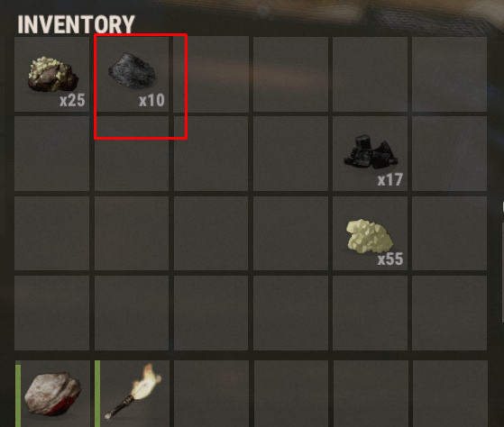Pick the charcoal stack marked x17

[x=370, y=153]
